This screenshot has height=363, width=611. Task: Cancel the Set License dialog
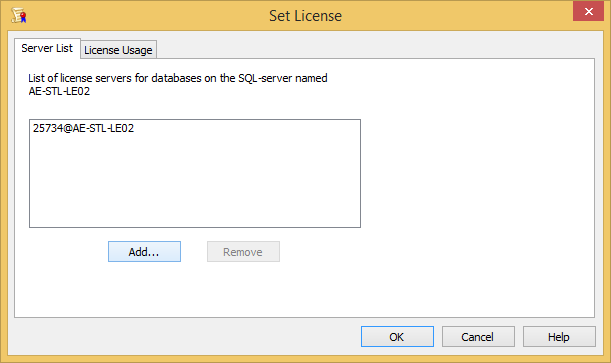point(478,337)
